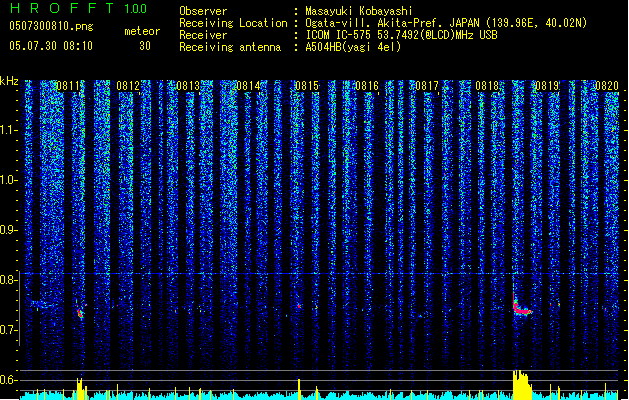This screenshot has height=400, width=629.
Task: Click the kHz axis unit label
Action: point(9,81)
